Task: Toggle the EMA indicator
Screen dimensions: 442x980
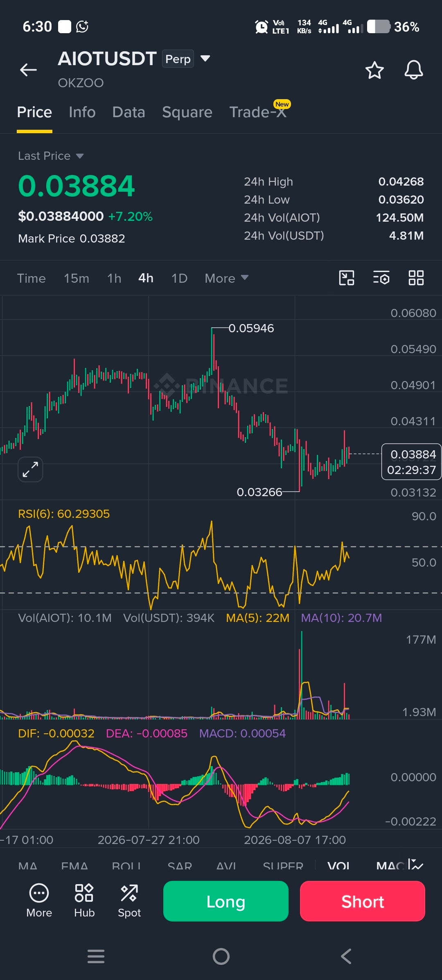Action: pyautogui.click(x=74, y=866)
